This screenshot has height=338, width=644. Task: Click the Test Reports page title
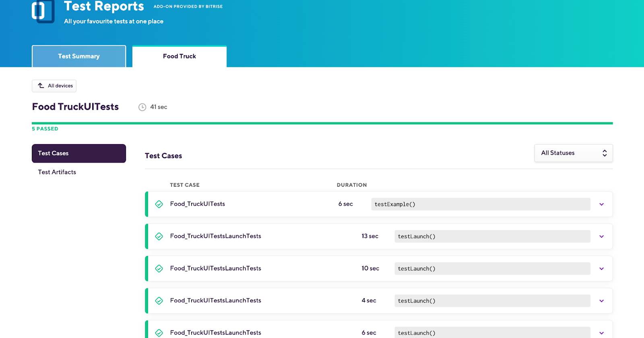click(x=104, y=6)
